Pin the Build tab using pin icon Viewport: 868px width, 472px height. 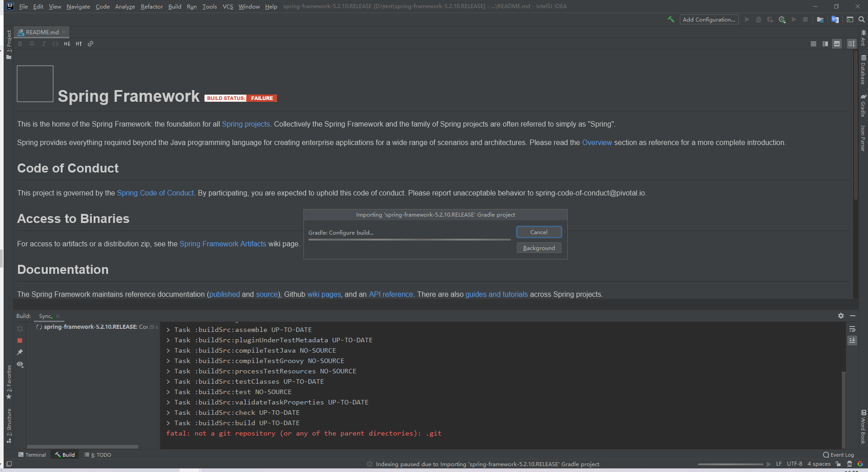[20, 352]
